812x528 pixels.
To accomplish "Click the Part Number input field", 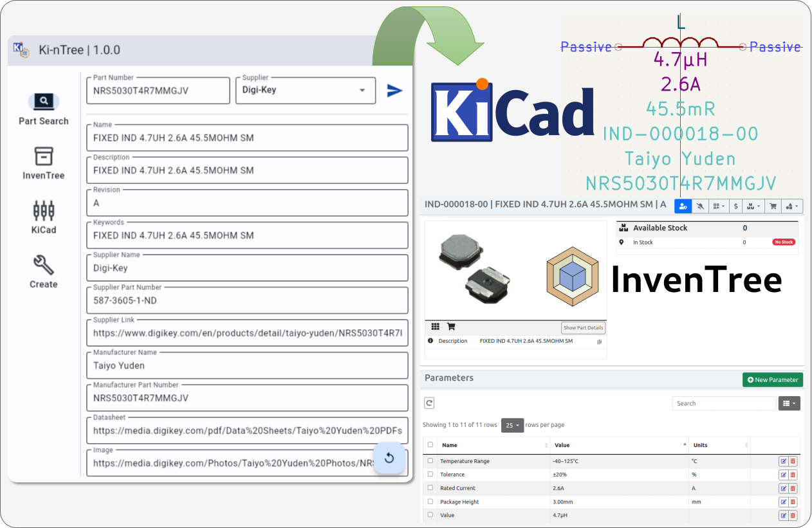I will pos(158,90).
